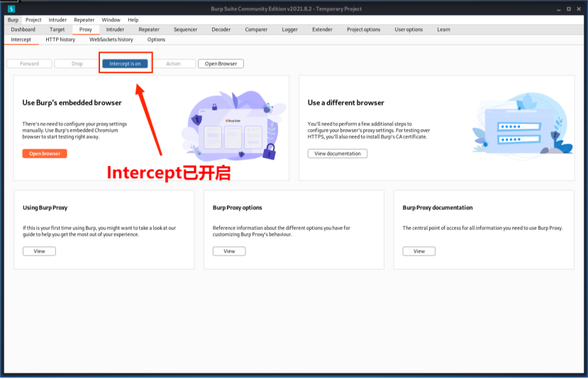Click the Use Burp's embedded browser heading

click(72, 103)
